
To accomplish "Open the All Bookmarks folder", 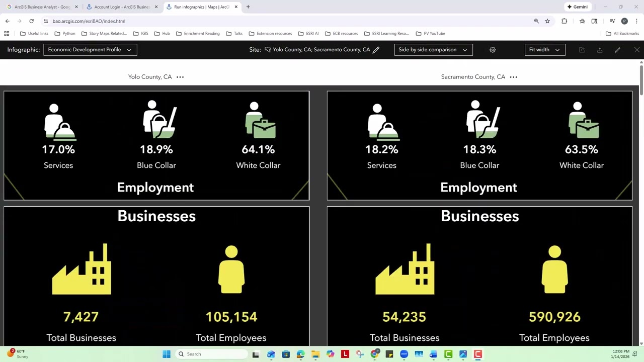I will click(x=622, y=34).
